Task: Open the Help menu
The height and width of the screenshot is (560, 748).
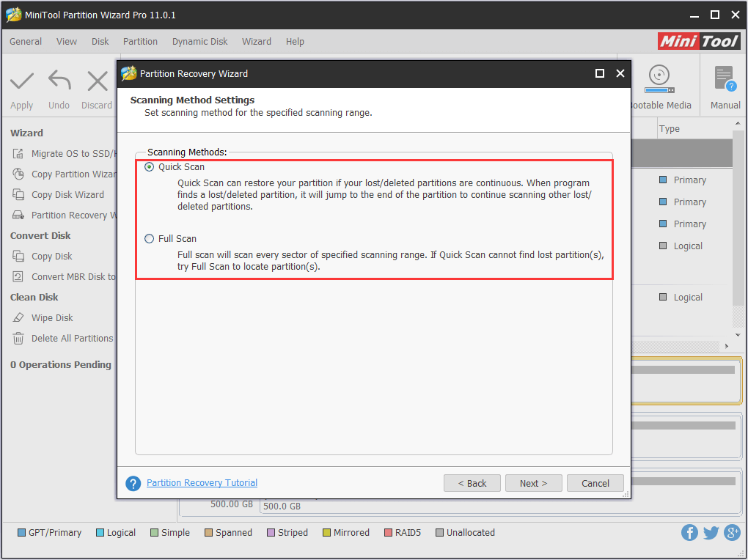Action: [295, 42]
